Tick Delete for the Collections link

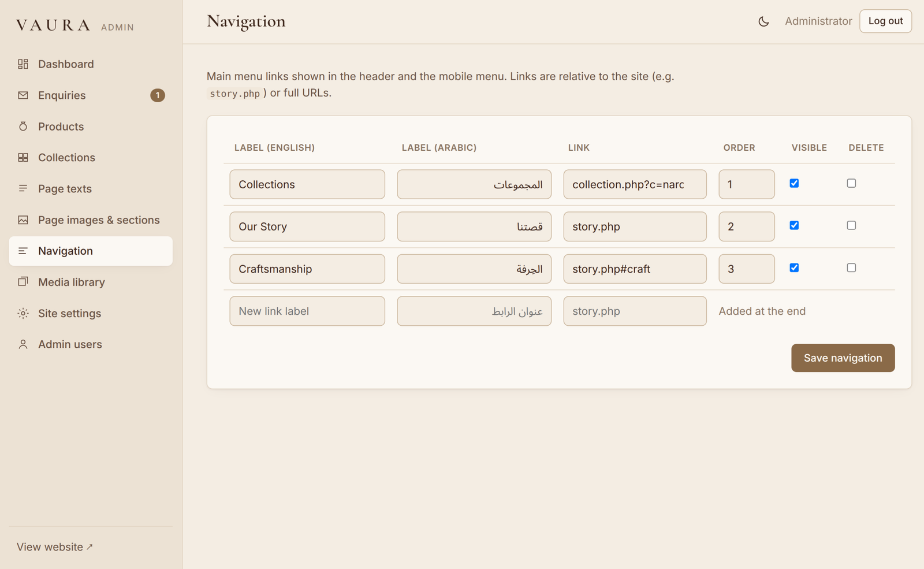[851, 183]
